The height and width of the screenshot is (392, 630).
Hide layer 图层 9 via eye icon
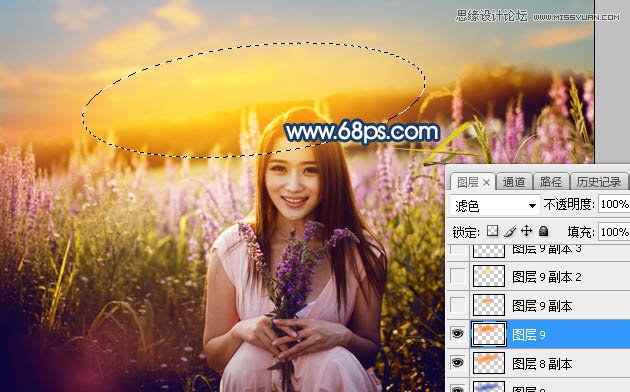pyautogui.click(x=458, y=334)
